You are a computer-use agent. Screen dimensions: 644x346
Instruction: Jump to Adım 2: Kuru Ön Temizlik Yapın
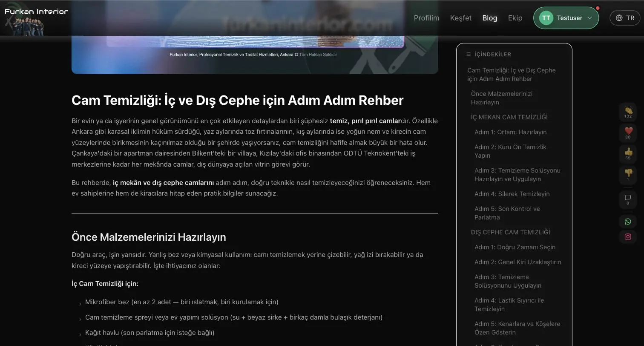tap(510, 151)
